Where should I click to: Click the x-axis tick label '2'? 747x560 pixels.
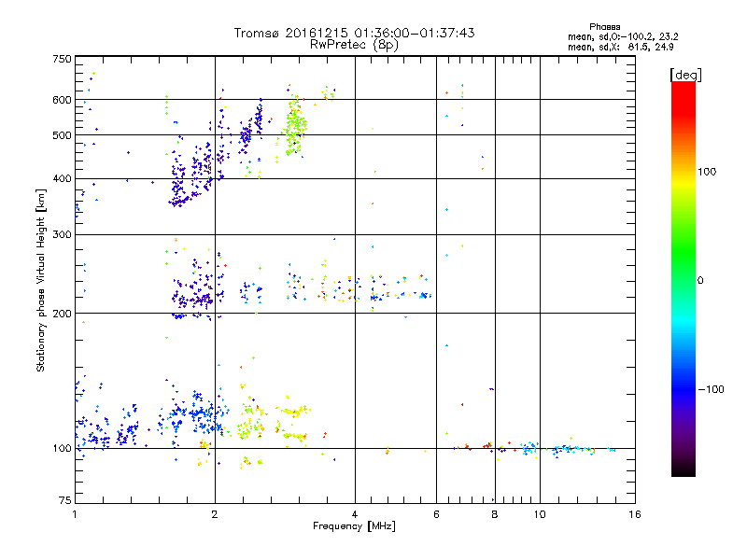coord(215,514)
